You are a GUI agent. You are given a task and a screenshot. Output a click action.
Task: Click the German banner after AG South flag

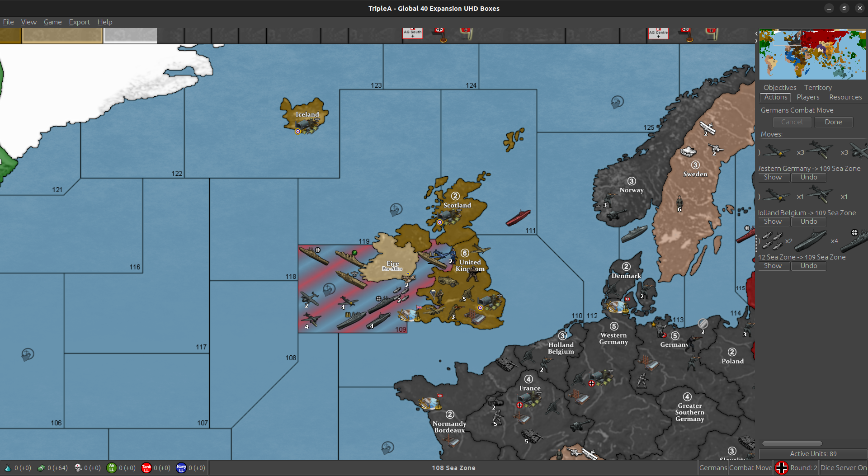[466, 33]
